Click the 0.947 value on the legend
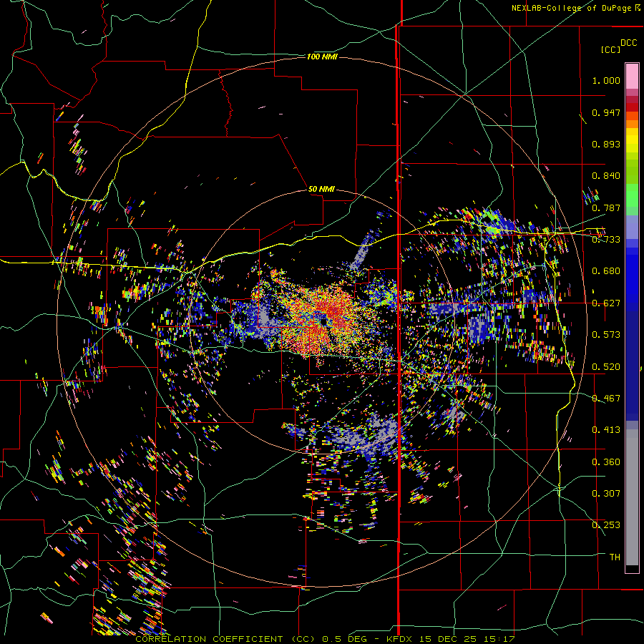The height and width of the screenshot is (644, 644). pyautogui.click(x=606, y=112)
